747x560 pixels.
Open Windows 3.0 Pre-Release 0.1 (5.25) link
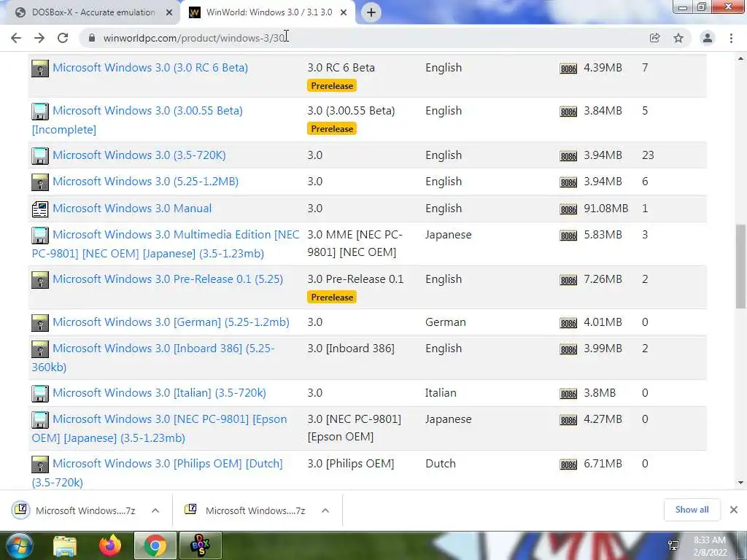[x=168, y=279]
